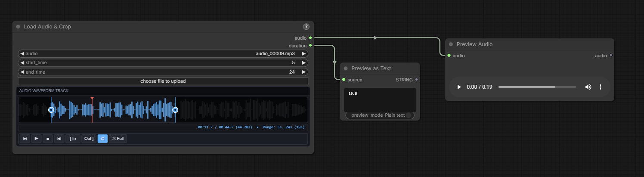Open Preview Audio player more options menu

(601, 87)
